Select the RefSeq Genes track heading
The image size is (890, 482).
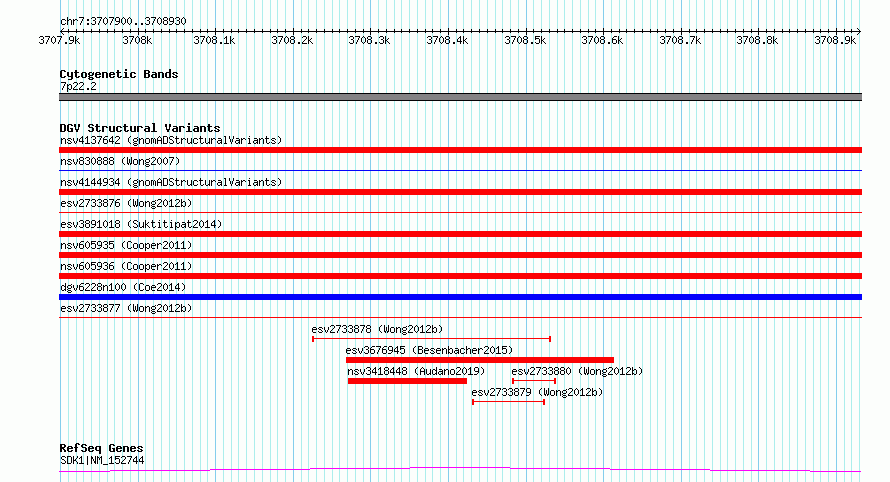pyautogui.click(x=101, y=448)
